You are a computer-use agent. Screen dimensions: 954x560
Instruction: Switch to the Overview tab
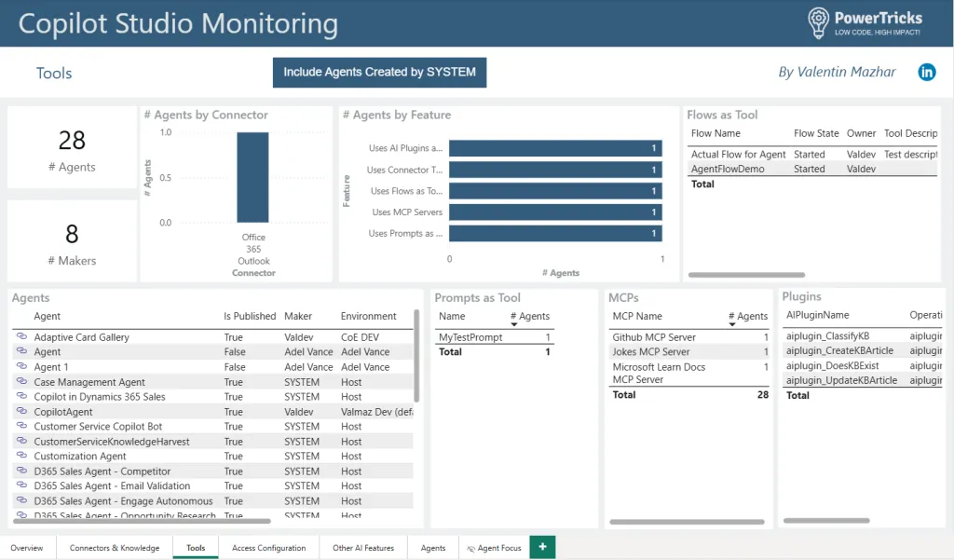pyautogui.click(x=27, y=548)
